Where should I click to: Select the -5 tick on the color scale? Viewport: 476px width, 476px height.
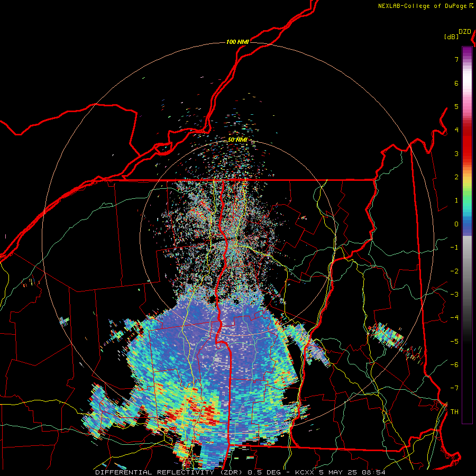click(454, 342)
